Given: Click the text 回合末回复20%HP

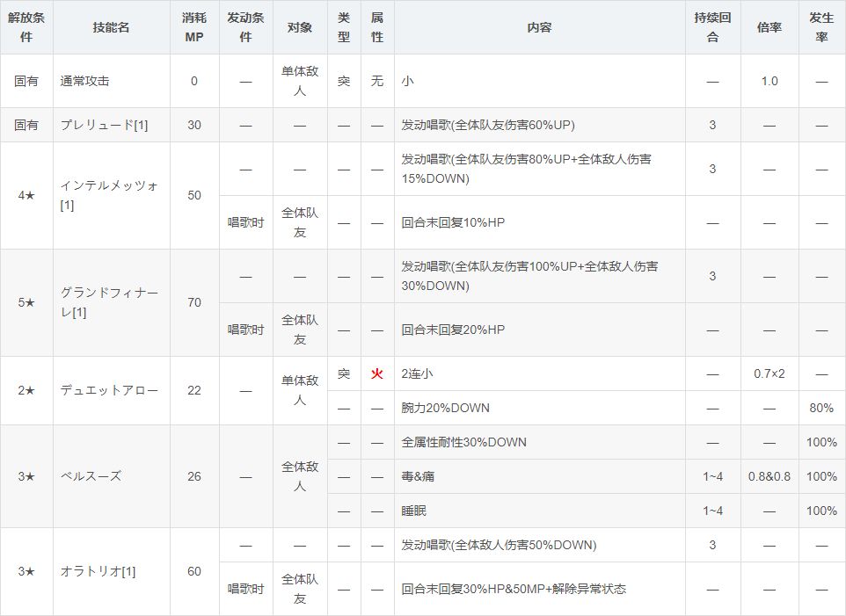Looking at the screenshot, I should pos(453,330).
